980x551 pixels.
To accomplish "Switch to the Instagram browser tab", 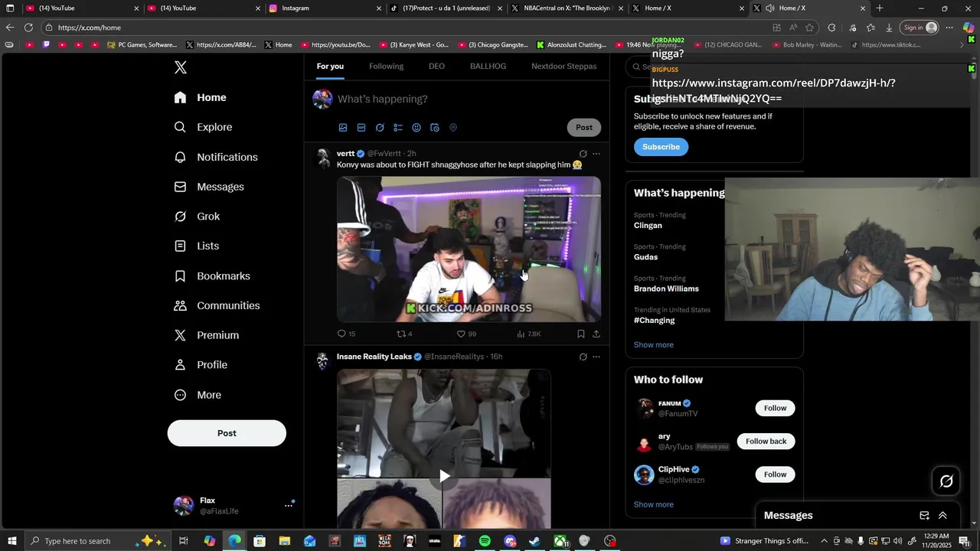I will 325,8.
